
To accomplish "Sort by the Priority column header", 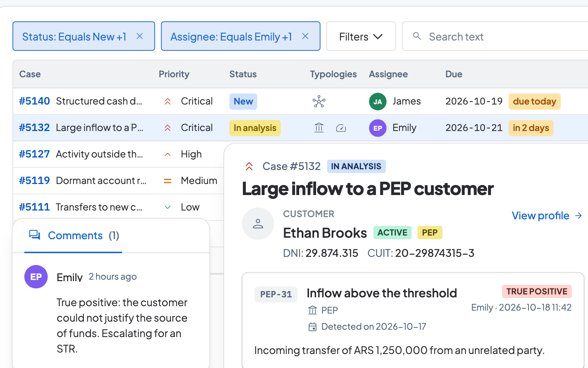I will [174, 74].
